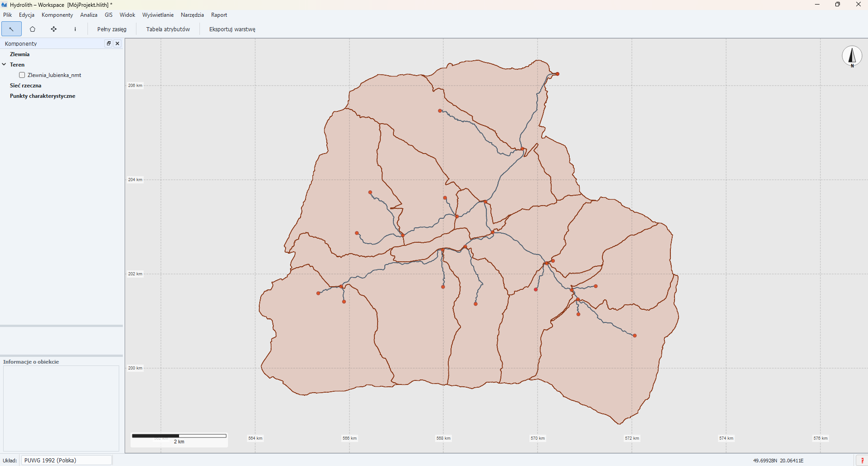Click the north arrow compass icon

pyautogui.click(x=852, y=56)
